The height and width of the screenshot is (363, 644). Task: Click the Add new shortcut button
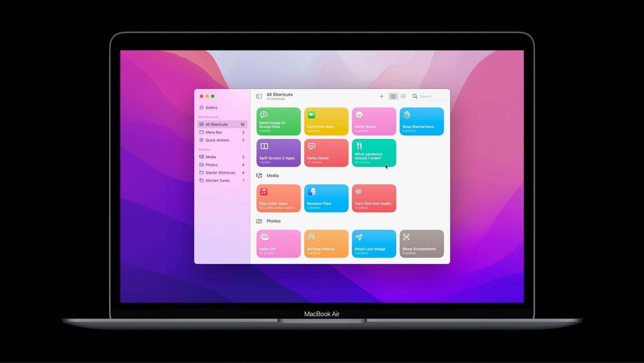381,96
